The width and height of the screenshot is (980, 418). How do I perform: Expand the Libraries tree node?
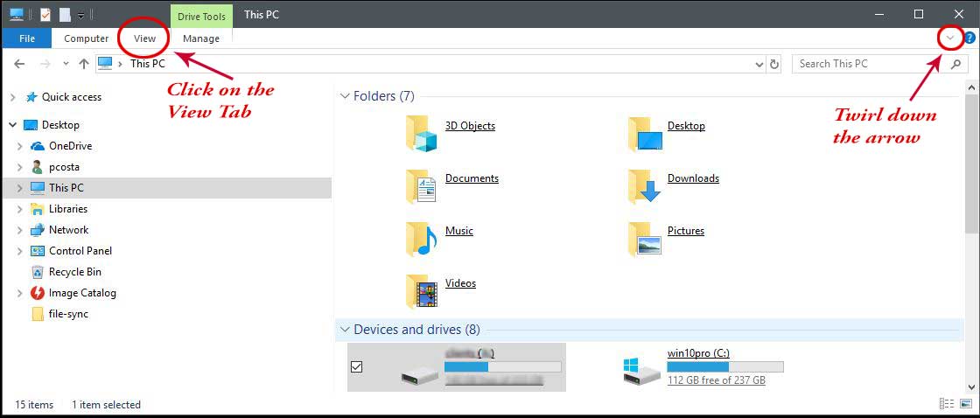point(20,209)
